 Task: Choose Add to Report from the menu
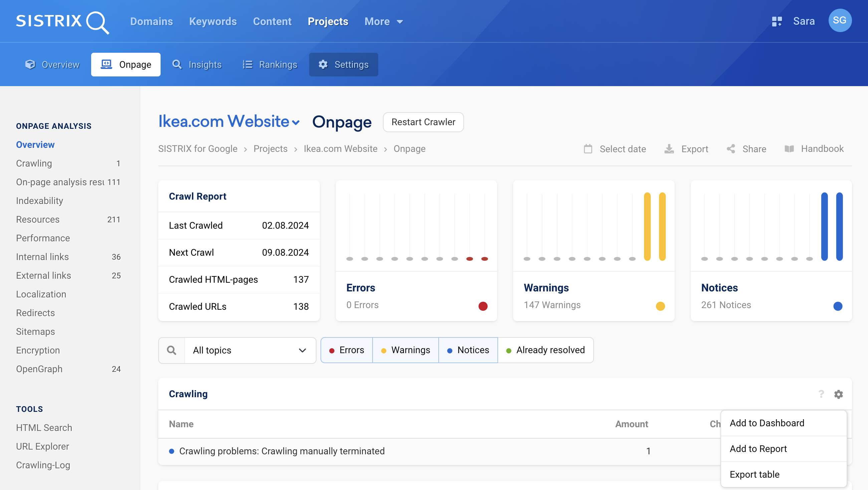784,449
